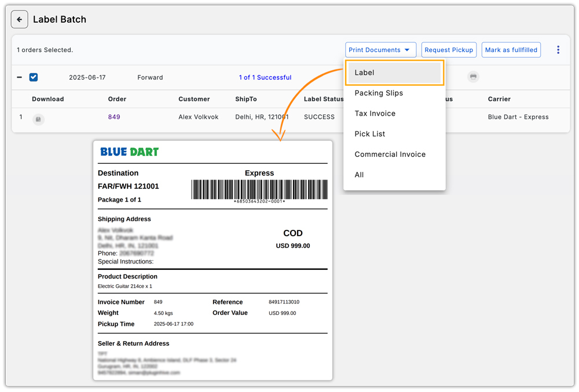
Task: Click the 1 orders Selected text
Action: click(45, 50)
